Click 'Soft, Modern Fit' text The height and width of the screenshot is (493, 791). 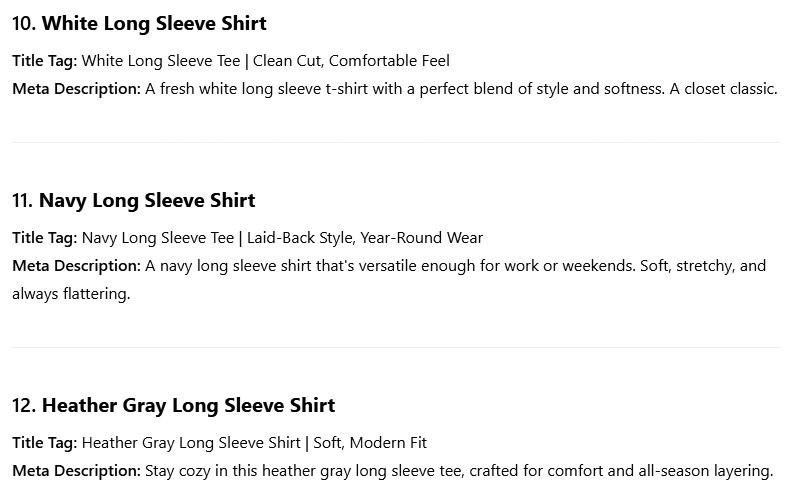(370, 443)
